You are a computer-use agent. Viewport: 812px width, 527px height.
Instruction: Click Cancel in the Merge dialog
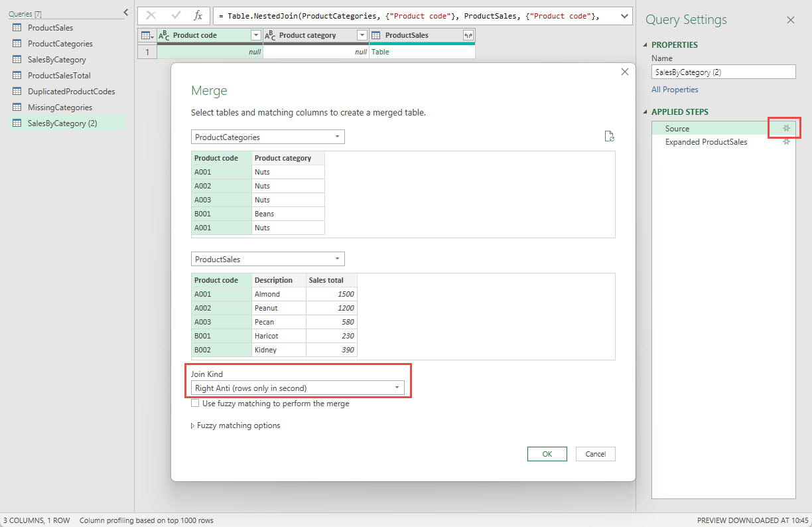(595, 454)
